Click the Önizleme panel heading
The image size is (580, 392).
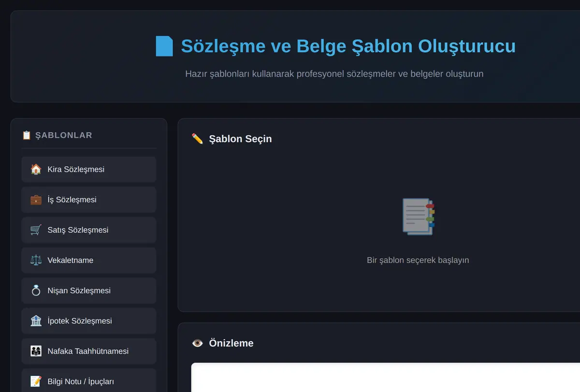(231, 343)
